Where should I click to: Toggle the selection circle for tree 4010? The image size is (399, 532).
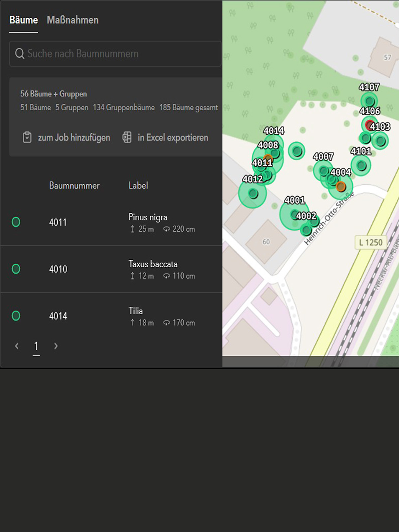pyautogui.click(x=16, y=269)
